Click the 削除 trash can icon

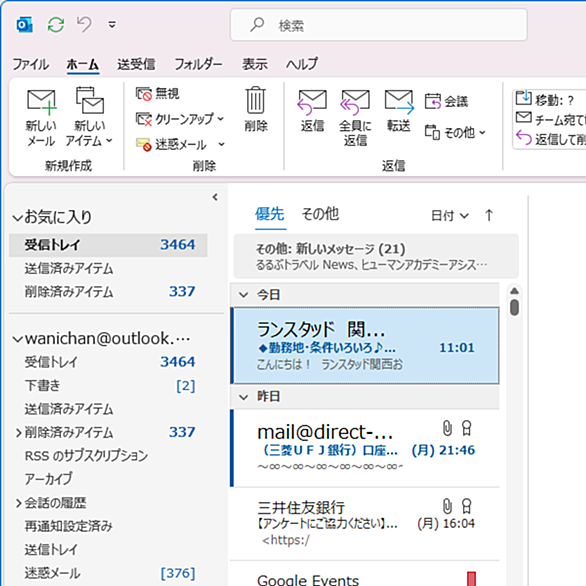coord(256,100)
